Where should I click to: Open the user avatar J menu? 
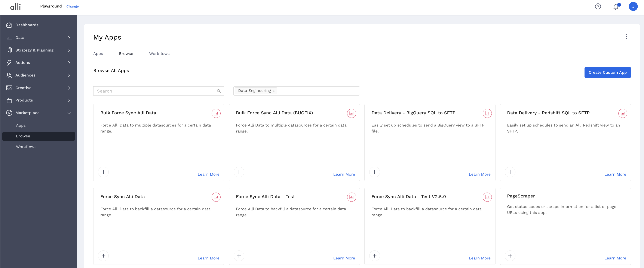pyautogui.click(x=633, y=6)
